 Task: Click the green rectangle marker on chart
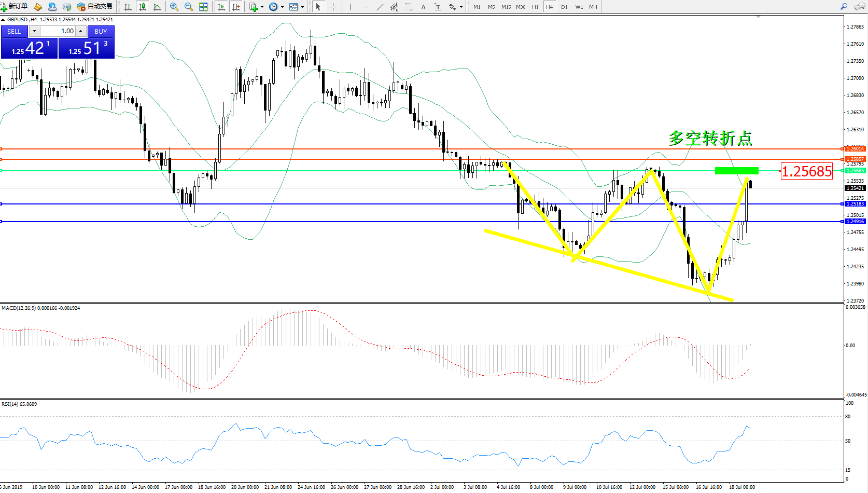tap(736, 171)
